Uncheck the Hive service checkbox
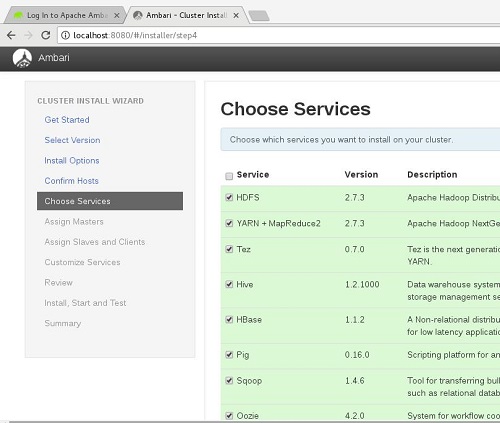 pos(229,284)
